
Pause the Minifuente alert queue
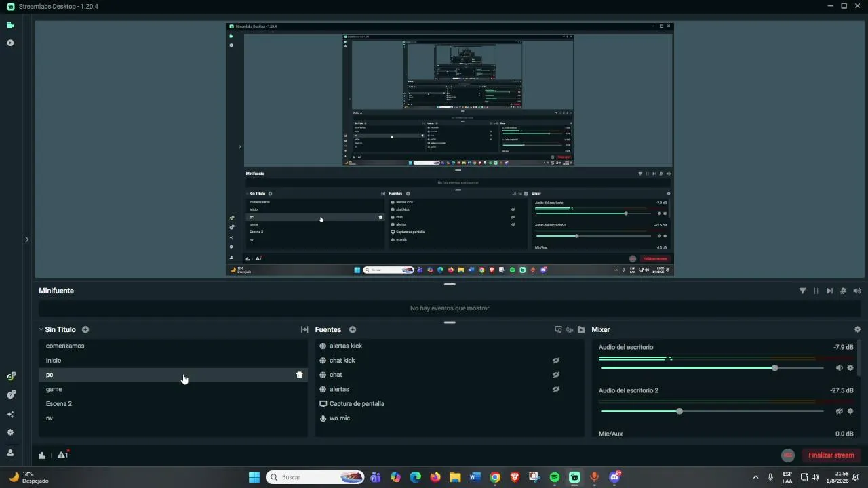point(816,291)
